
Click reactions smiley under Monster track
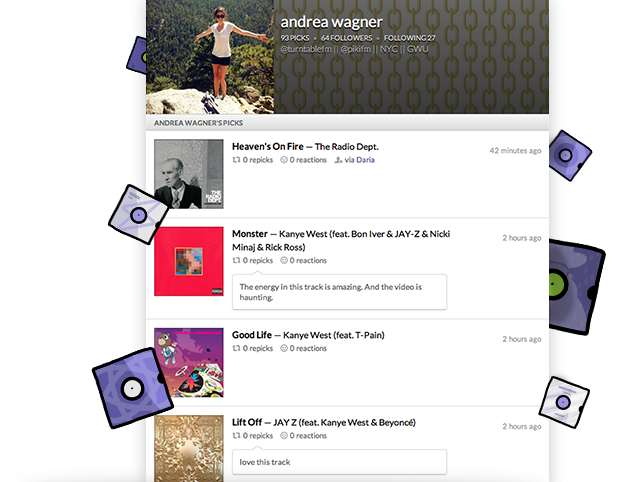284,260
